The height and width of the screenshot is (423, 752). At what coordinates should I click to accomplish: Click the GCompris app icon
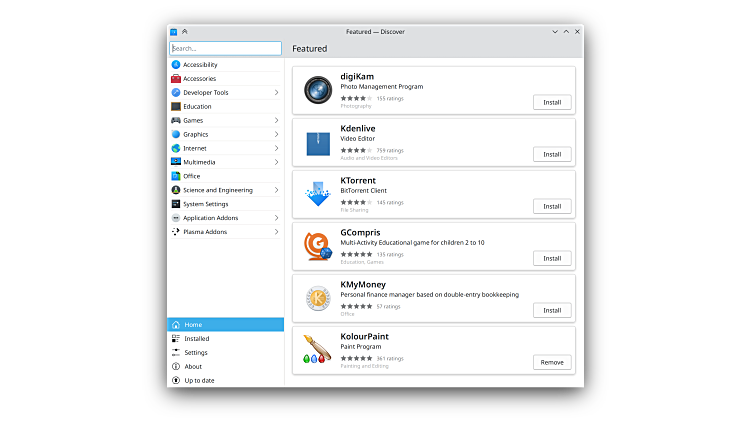319,247
